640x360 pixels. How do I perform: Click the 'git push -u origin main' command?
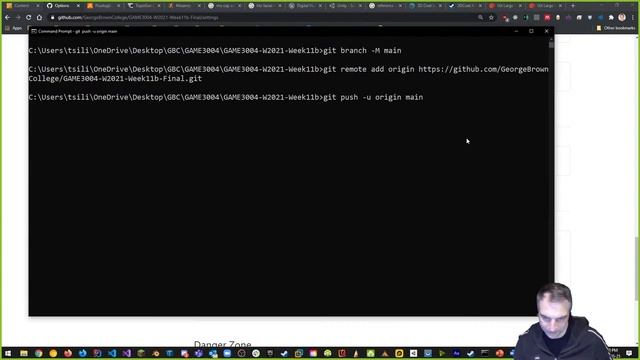tap(373, 97)
